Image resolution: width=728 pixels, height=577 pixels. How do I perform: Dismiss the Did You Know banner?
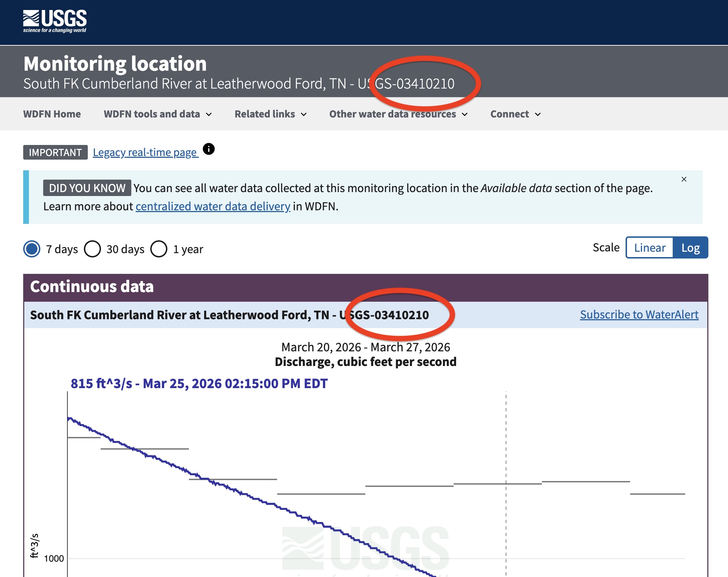pos(684,179)
